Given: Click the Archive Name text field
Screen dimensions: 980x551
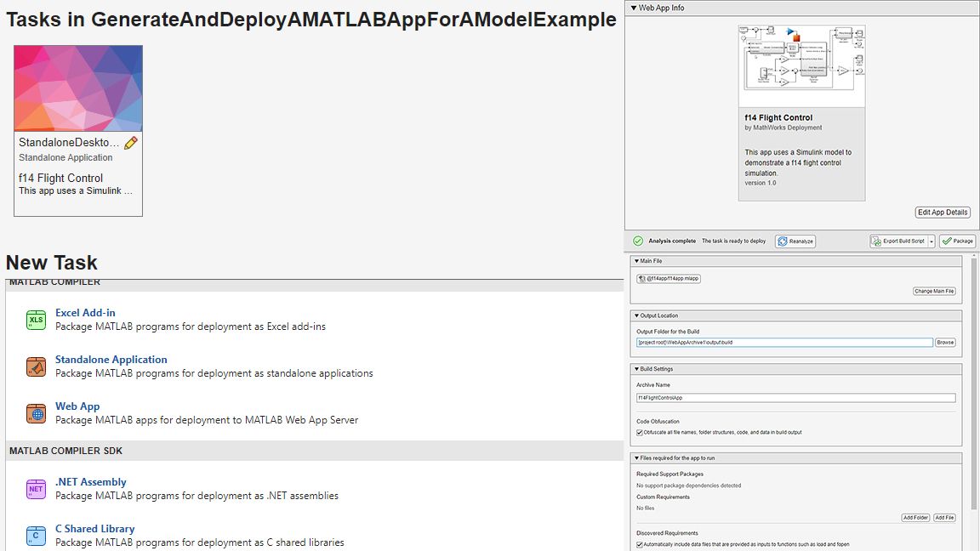Looking at the screenshot, I should pyautogui.click(x=795, y=398).
